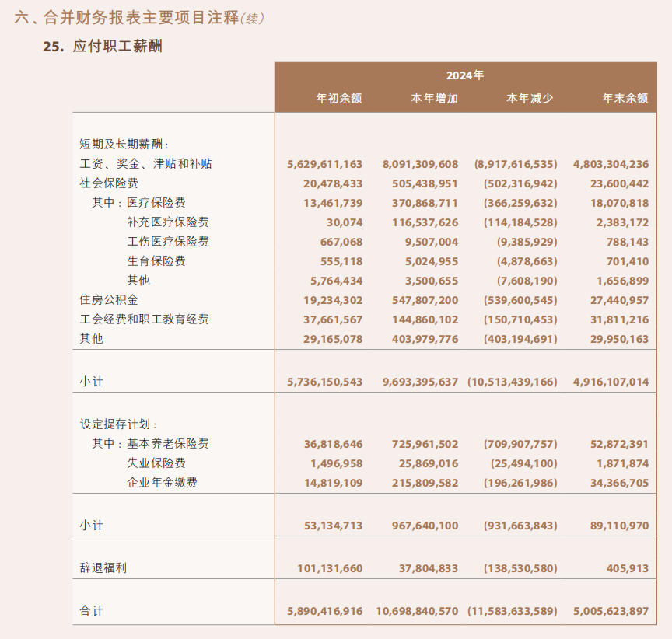Select the 本年减少 column header
This screenshot has width=672, height=639.
[530, 98]
